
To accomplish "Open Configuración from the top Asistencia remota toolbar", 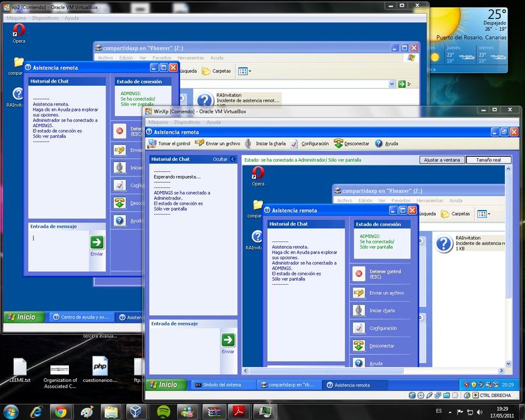I will coord(310,143).
